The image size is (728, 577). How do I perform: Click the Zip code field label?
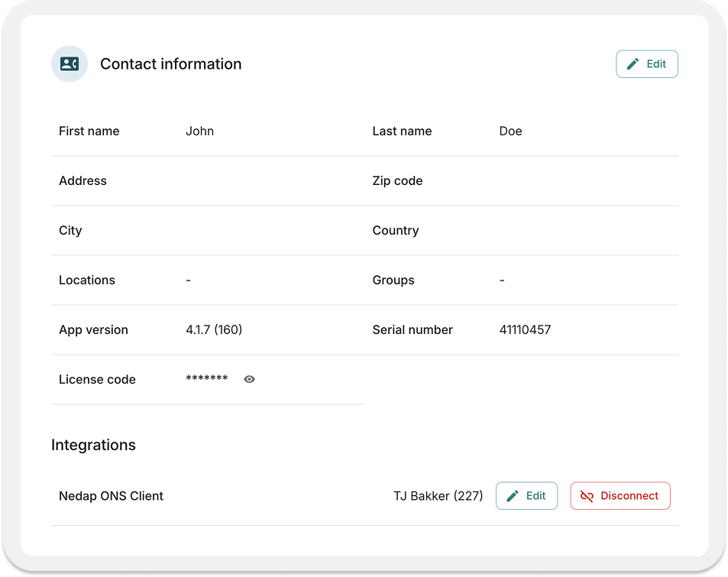pyautogui.click(x=397, y=181)
